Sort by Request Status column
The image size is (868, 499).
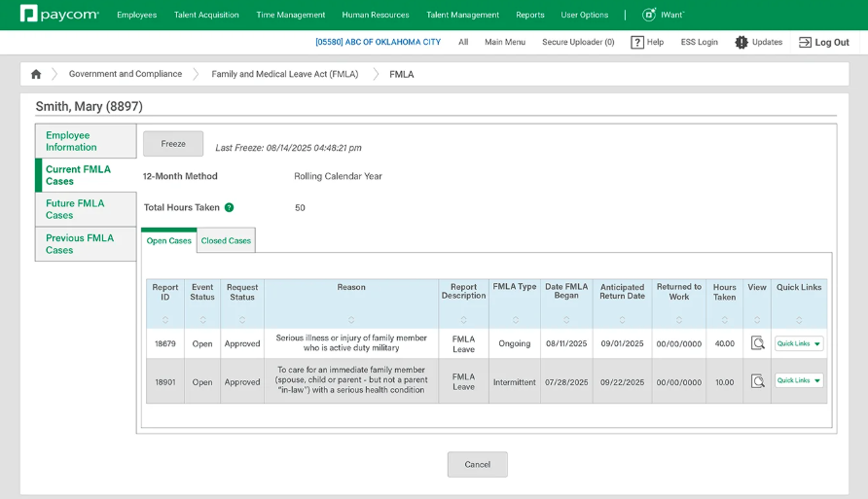(242, 320)
